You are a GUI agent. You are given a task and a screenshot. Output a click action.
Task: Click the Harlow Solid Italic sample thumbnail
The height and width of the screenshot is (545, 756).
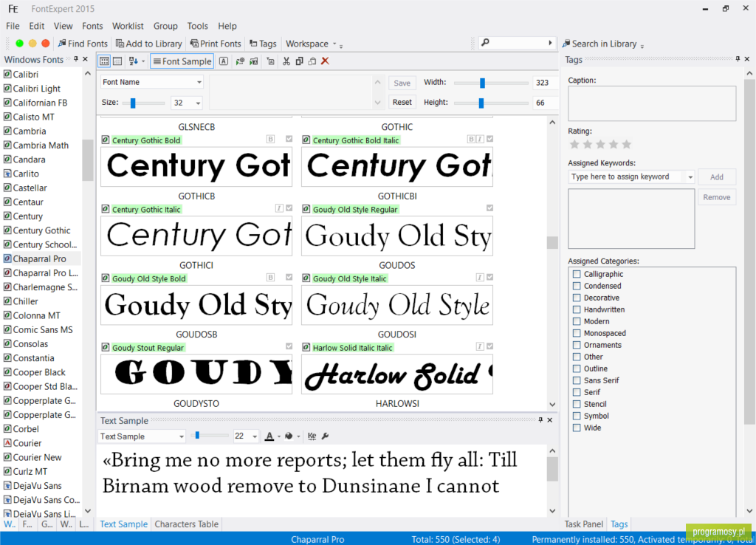tap(396, 374)
